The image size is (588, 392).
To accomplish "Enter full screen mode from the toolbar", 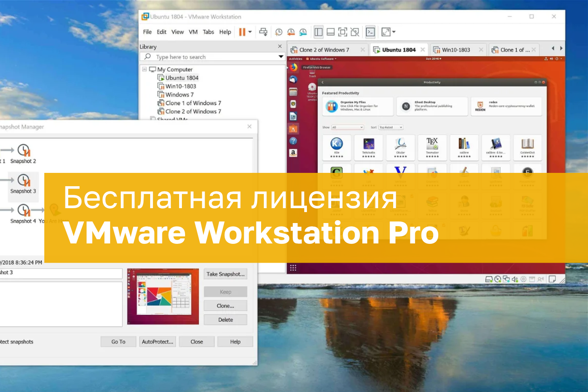I will point(343,33).
